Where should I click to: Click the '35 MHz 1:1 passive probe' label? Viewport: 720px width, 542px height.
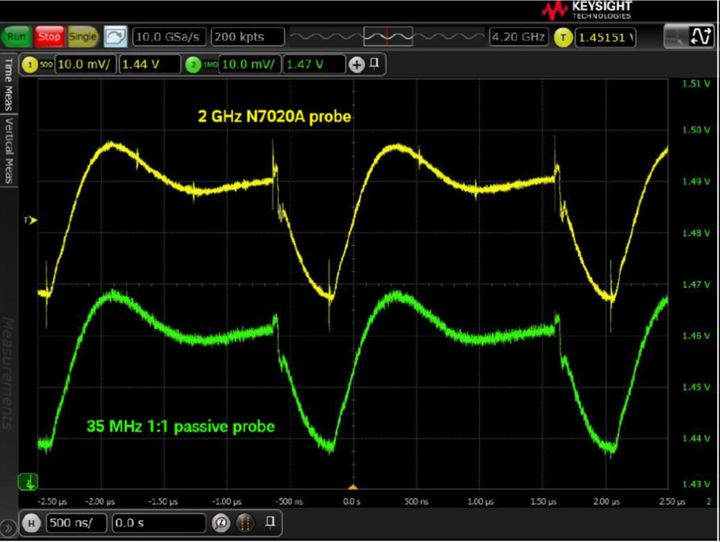tap(180, 426)
